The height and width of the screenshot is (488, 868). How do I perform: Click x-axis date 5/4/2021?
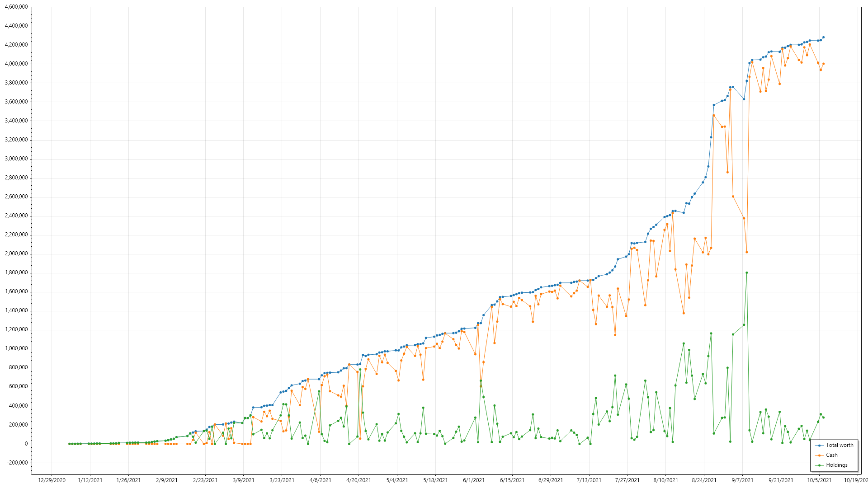[397, 480]
